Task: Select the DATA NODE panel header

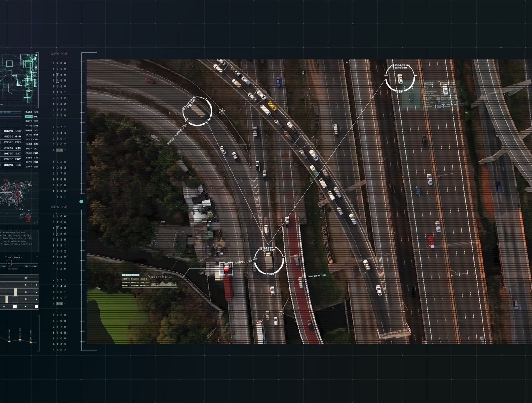Action: [15, 257]
